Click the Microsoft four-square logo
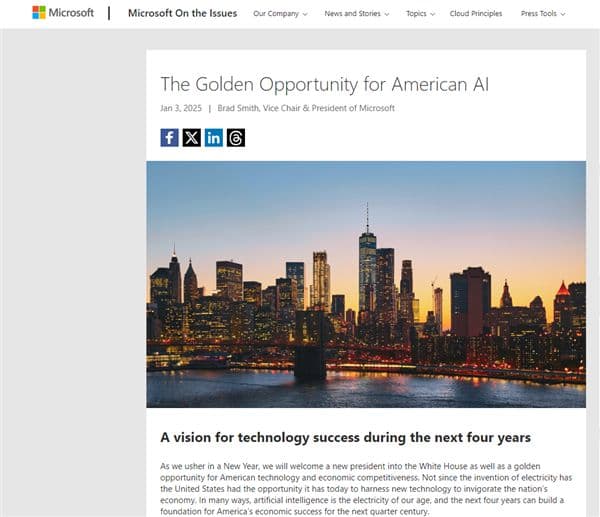 click(38, 13)
